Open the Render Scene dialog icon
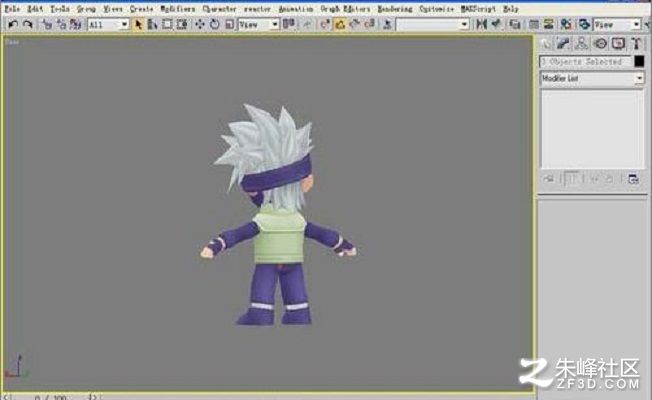Screen dimensions: 652x400 pos(584,25)
